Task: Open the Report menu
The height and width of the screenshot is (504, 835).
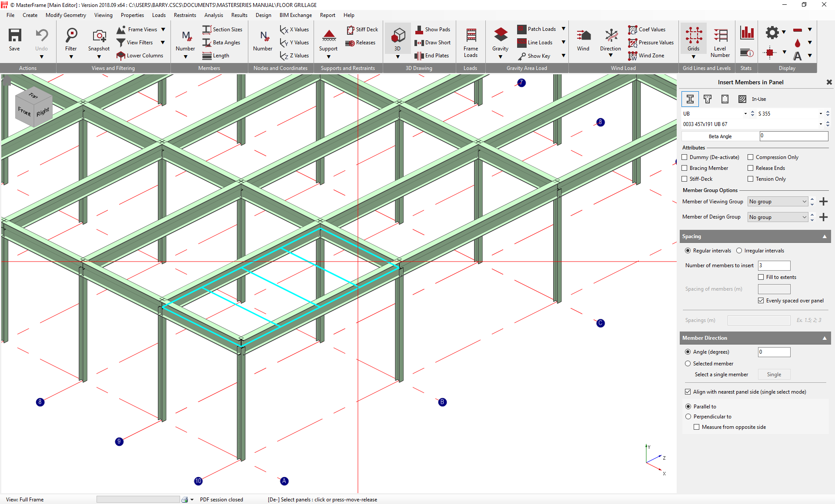Action: click(327, 15)
